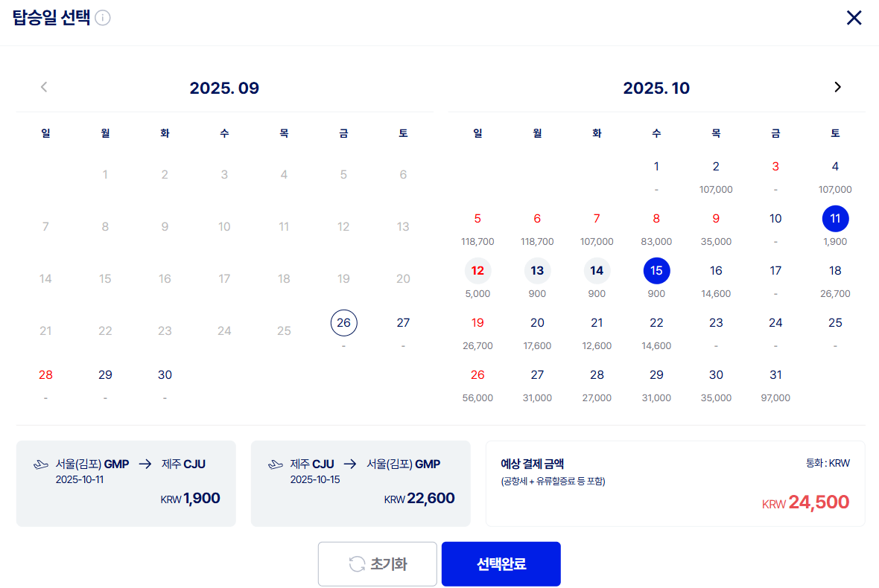The image size is (879, 588).
Task: Click the return KRW 22,600 price
Action: pos(419,499)
